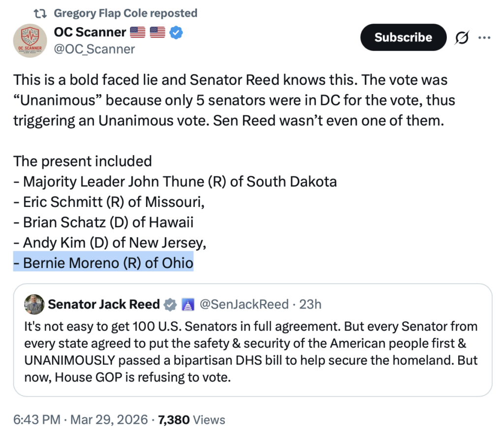The height and width of the screenshot is (441, 504).
Task: Click the 6:43 PM Mar 29 timestamp
Action: click(x=80, y=420)
